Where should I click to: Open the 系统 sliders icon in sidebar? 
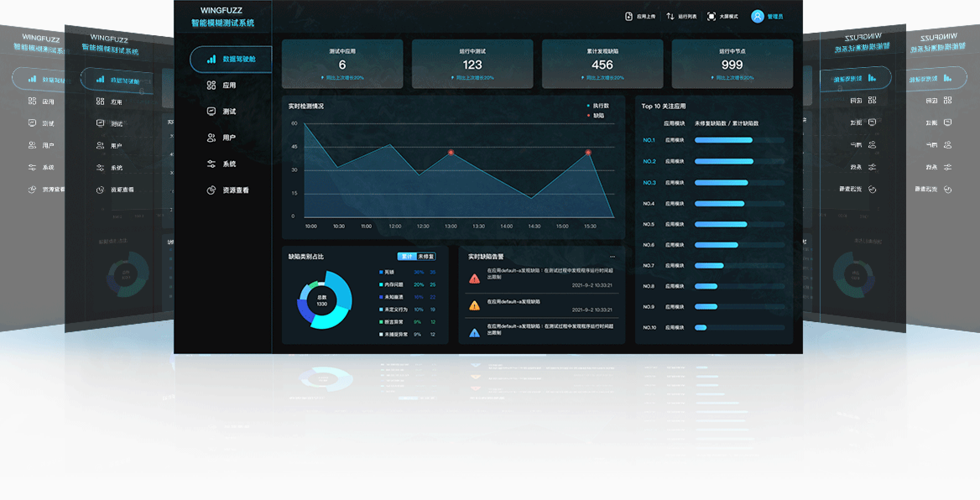[x=211, y=164]
